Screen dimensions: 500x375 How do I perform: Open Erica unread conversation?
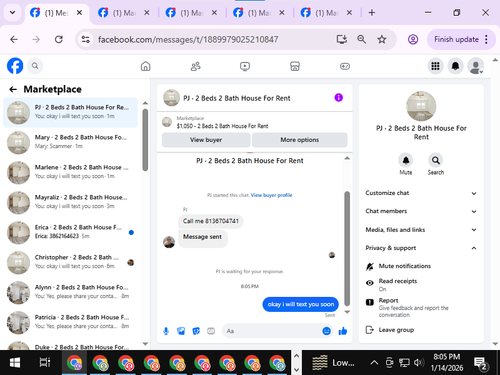point(70,232)
